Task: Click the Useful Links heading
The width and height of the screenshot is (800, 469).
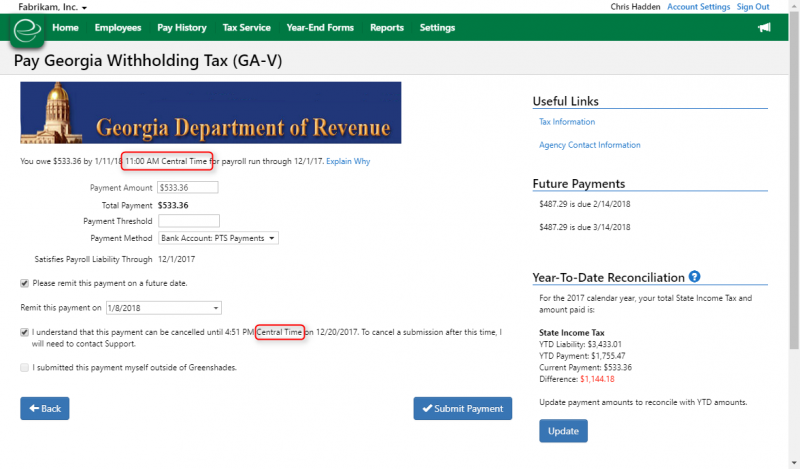Action: point(565,101)
